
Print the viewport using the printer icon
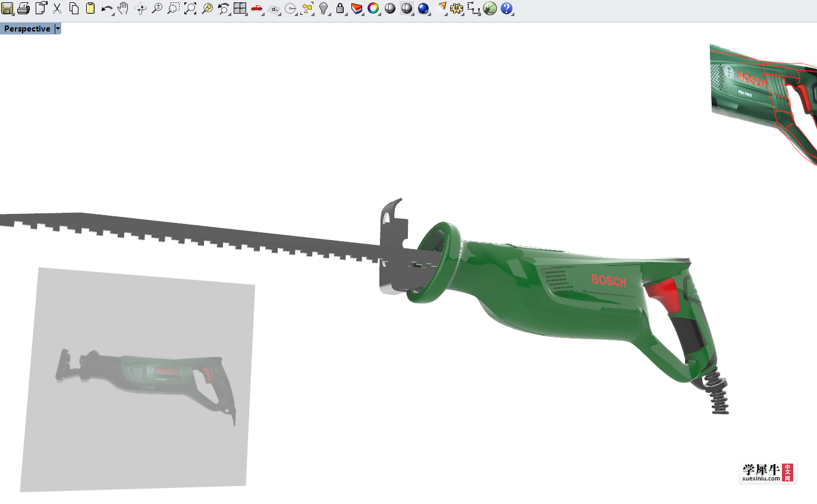(x=24, y=8)
